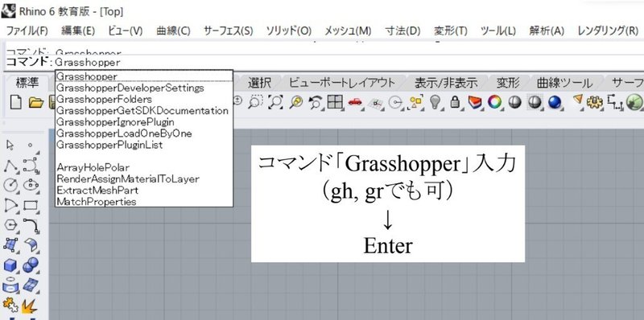Open the 曲線(C) menu
Viewport: 644px width, 320px height.
(x=173, y=31)
